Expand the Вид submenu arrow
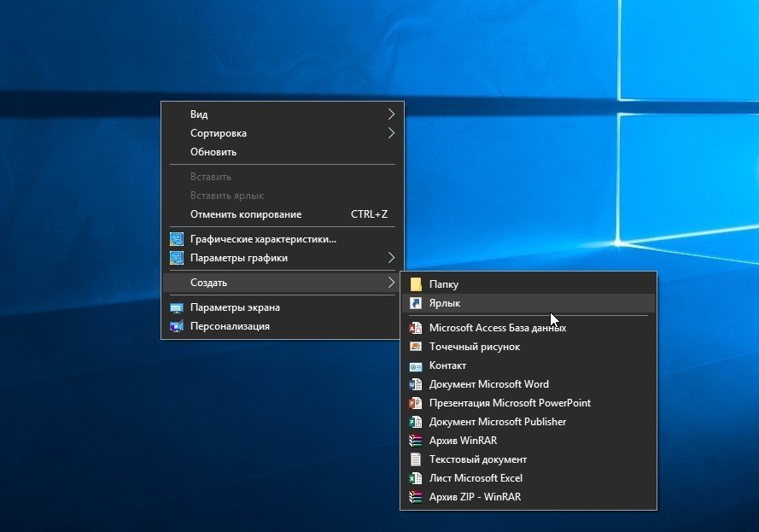 (x=391, y=114)
